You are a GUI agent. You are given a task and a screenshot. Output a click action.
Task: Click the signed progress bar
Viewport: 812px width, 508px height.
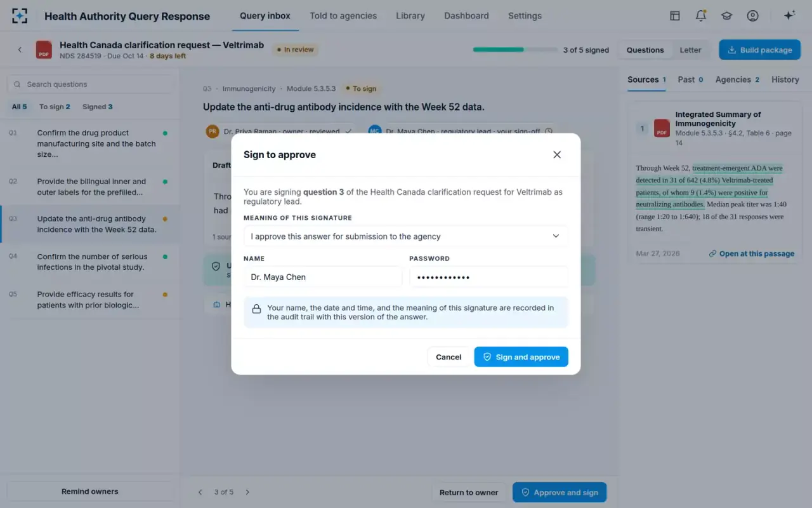point(515,50)
